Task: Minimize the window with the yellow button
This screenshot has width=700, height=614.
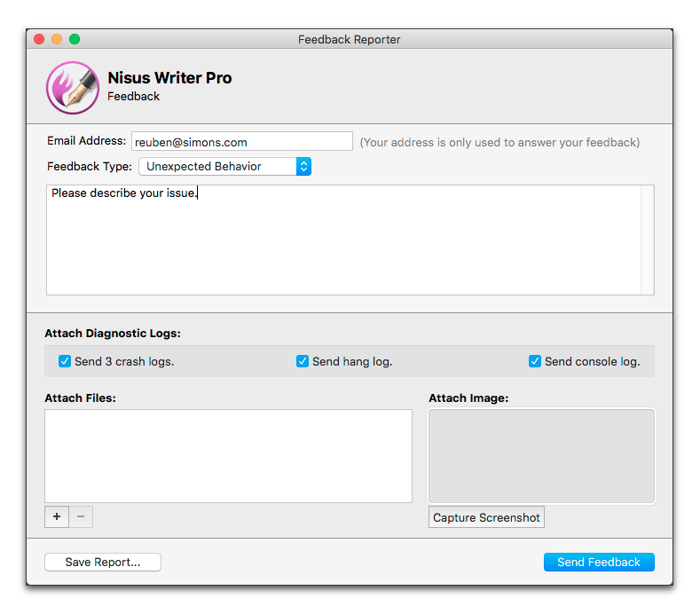Action: click(x=57, y=39)
